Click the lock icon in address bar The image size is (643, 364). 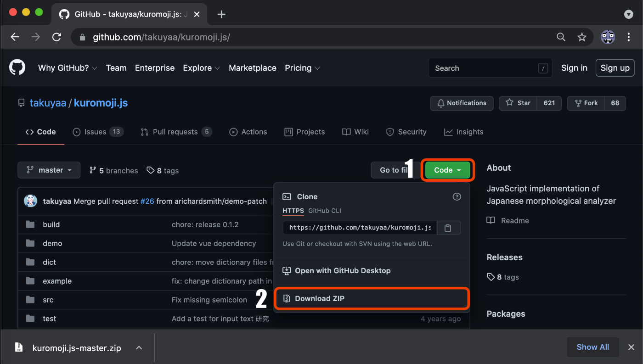pyautogui.click(x=83, y=37)
